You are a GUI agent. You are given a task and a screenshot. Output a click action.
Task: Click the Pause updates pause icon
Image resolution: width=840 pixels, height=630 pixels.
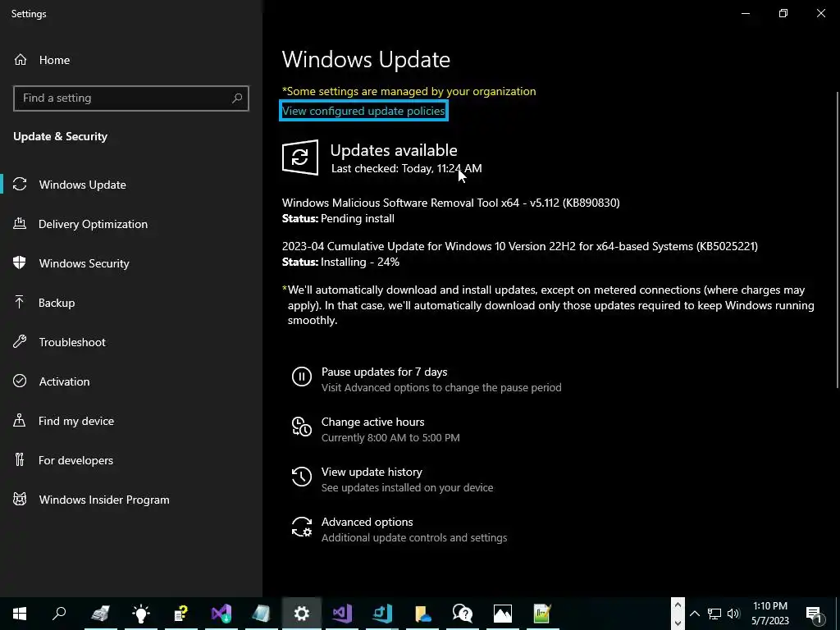(302, 376)
